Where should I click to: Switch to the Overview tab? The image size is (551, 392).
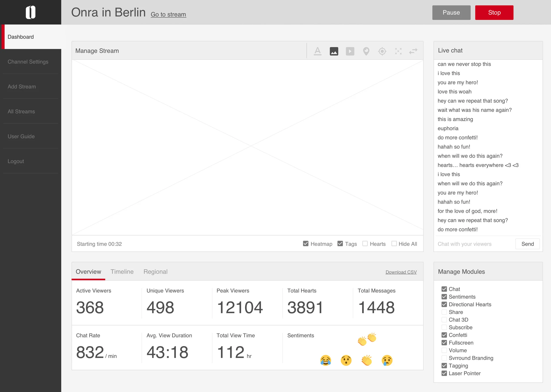click(x=88, y=272)
